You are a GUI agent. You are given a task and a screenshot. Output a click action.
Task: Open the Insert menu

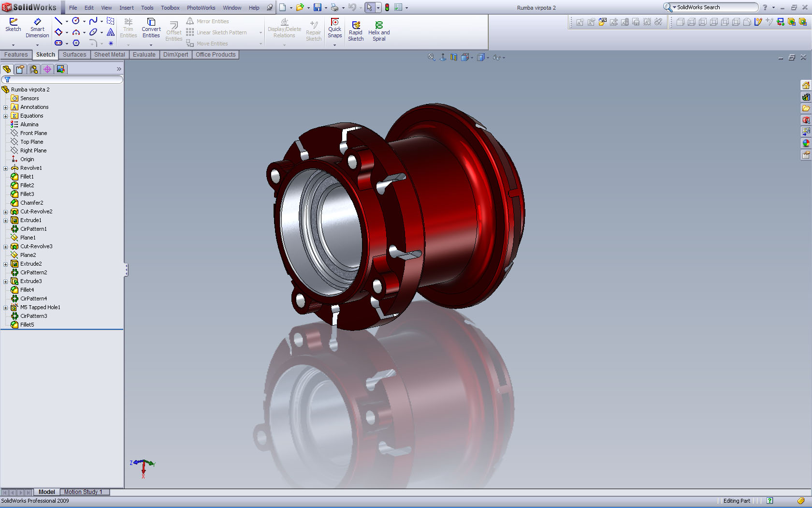pyautogui.click(x=127, y=8)
